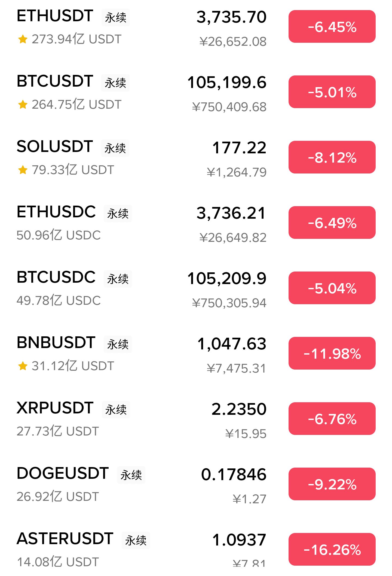Viewport: 392px width, 576px height.
Task: Tap the BNBUSDT favorite star icon
Action: coord(23,366)
